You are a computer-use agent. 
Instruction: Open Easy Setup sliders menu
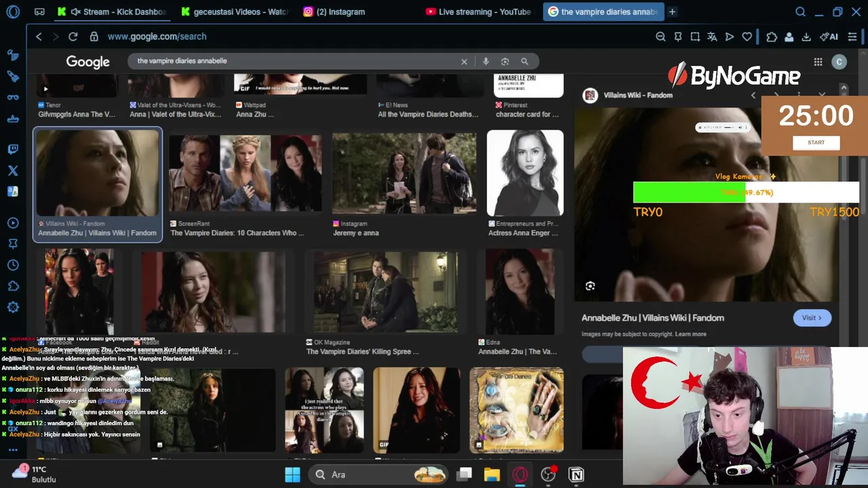[x=852, y=37]
